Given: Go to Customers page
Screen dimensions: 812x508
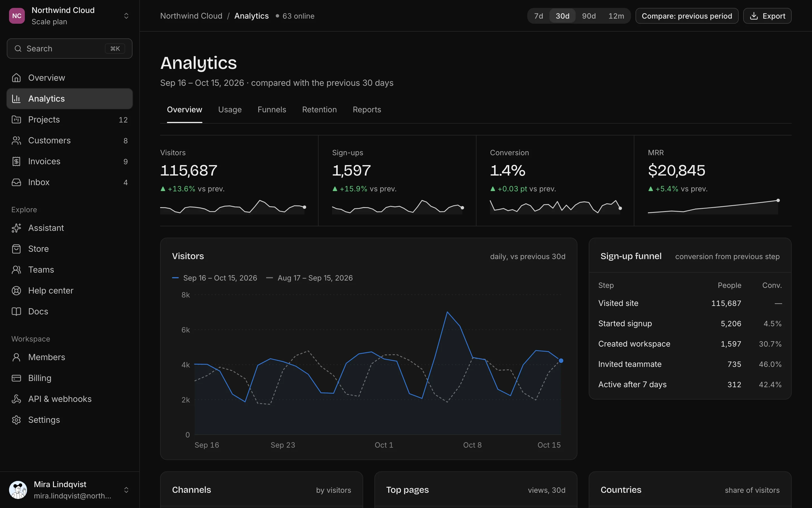Looking at the screenshot, I should (69, 141).
